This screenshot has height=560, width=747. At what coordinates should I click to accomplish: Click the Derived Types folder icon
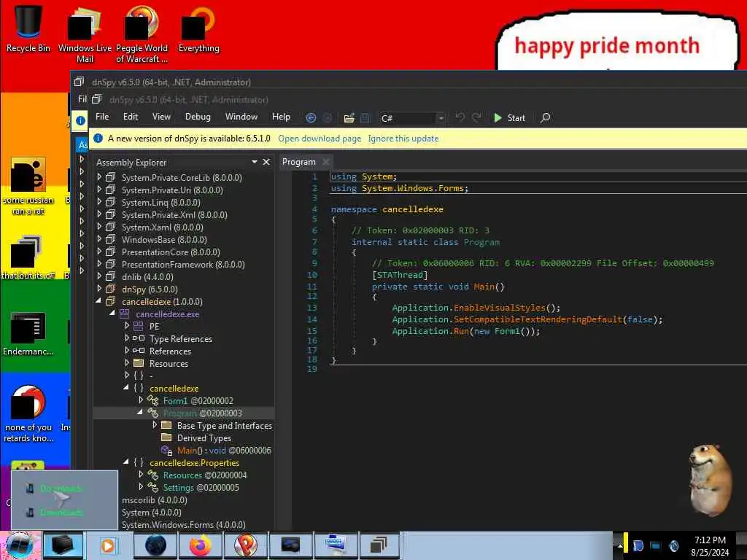click(x=166, y=437)
